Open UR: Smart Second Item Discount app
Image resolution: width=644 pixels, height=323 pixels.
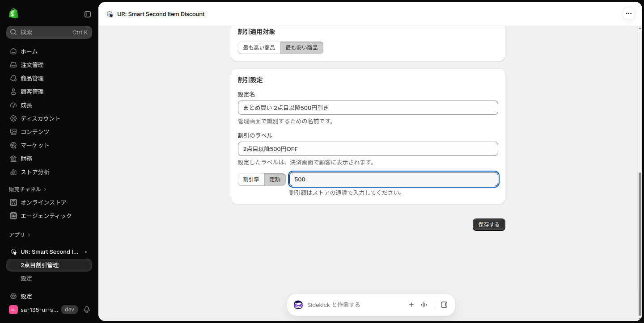(x=49, y=252)
